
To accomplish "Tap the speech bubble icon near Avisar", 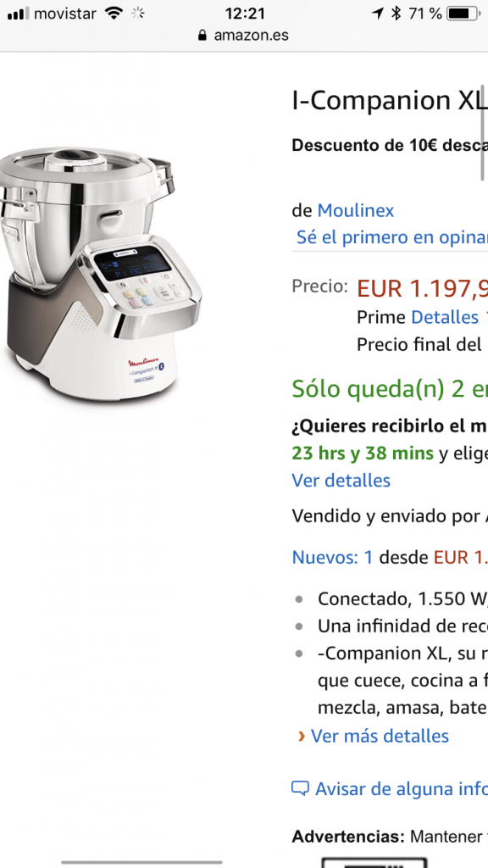I will (x=300, y=788).
